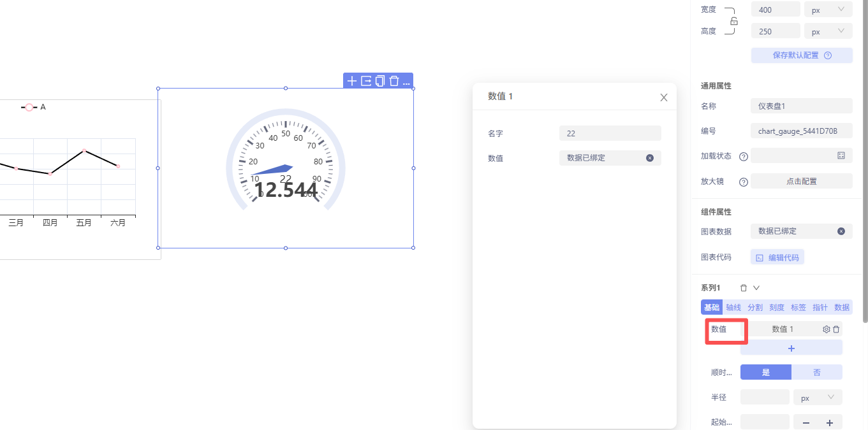The image size is (868, 430).
Task: Switch to the 刻度 tab
Action: (x=777, y=307)
